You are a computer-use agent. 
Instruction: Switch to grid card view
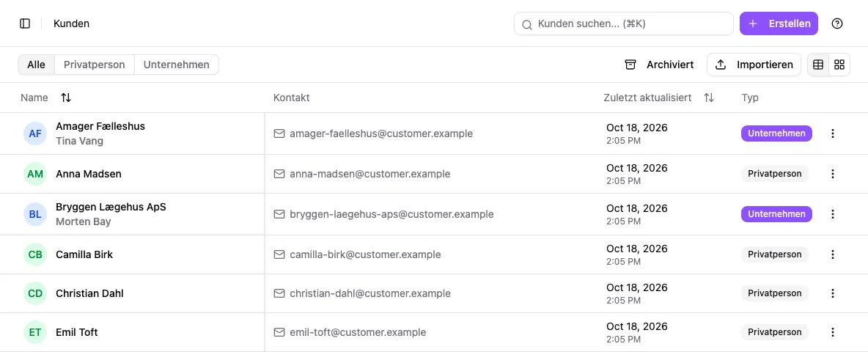coord(839,65)
